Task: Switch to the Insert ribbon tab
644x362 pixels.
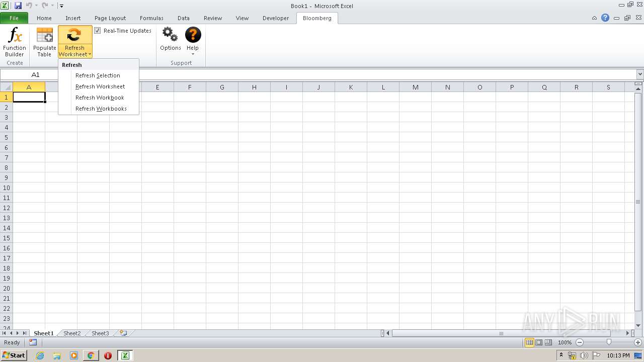Action: (x=73, y=18)
